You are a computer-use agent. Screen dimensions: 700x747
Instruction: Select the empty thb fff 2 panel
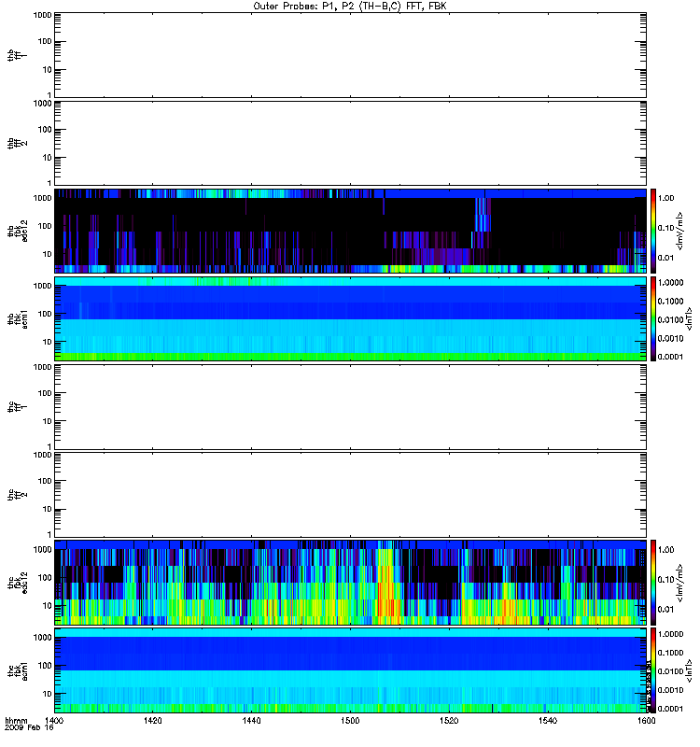coord(351,143)
